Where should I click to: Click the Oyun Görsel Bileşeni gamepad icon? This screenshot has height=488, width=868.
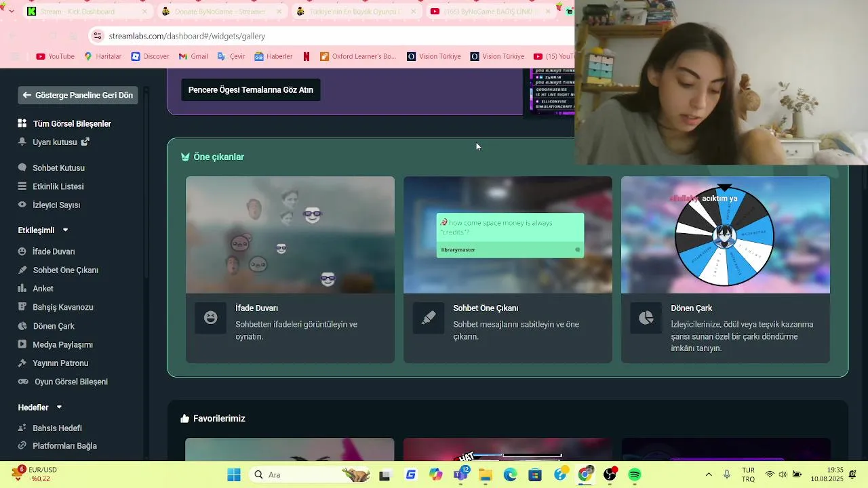click(23, 382)
